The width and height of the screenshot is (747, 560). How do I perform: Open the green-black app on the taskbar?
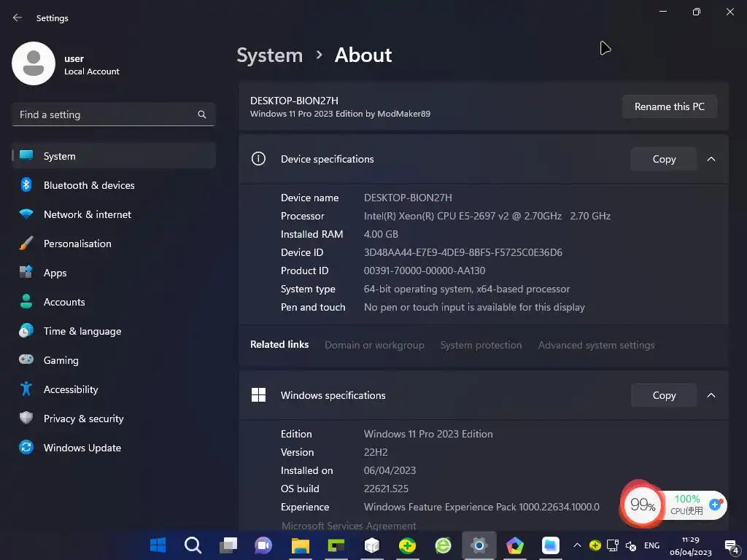(336, 545)
